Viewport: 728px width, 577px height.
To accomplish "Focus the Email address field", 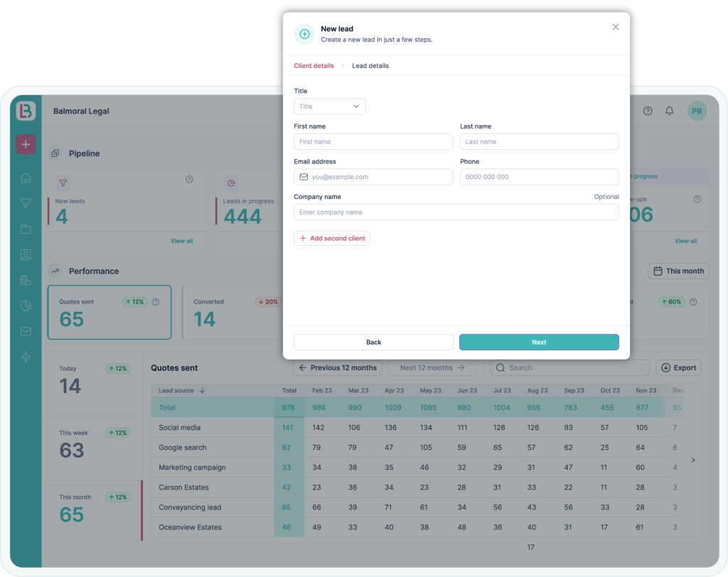I will (x=373, y=177).
